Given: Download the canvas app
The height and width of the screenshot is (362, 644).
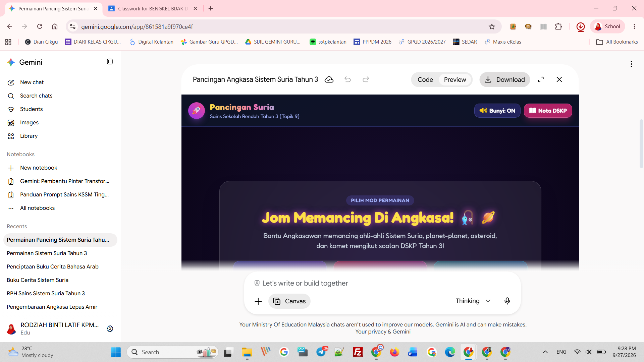Looking at the screenshot, I should [x=504, y=80].
